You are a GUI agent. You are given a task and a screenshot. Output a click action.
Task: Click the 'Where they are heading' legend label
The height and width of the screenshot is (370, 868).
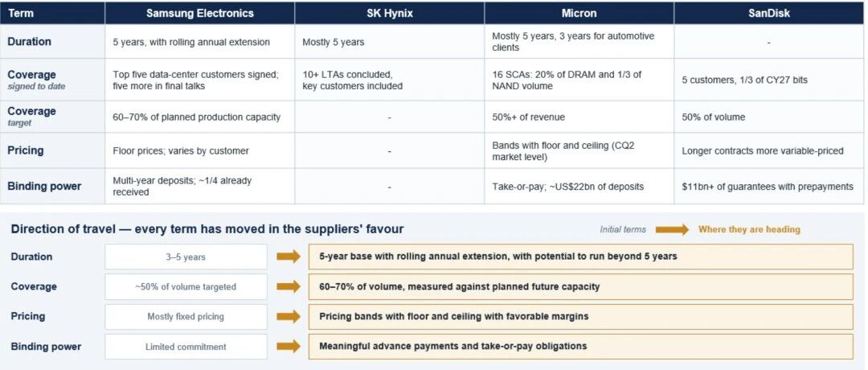[x=749, y=229]
